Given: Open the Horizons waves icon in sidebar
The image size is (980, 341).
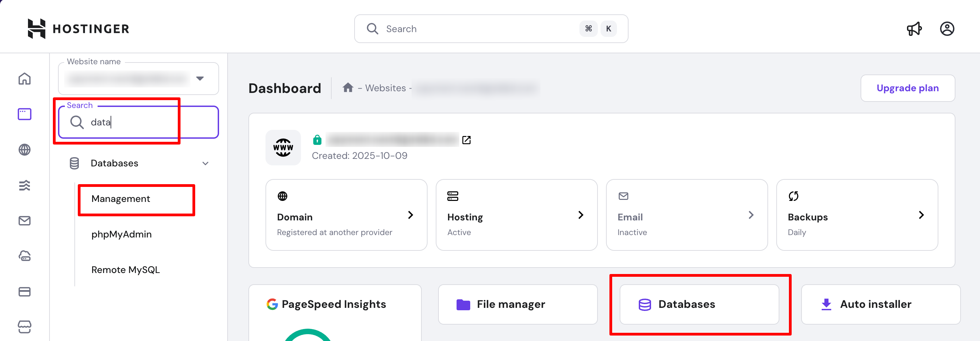Looking at the screenshot, I should pyautogui.click(x=24, y=185).
